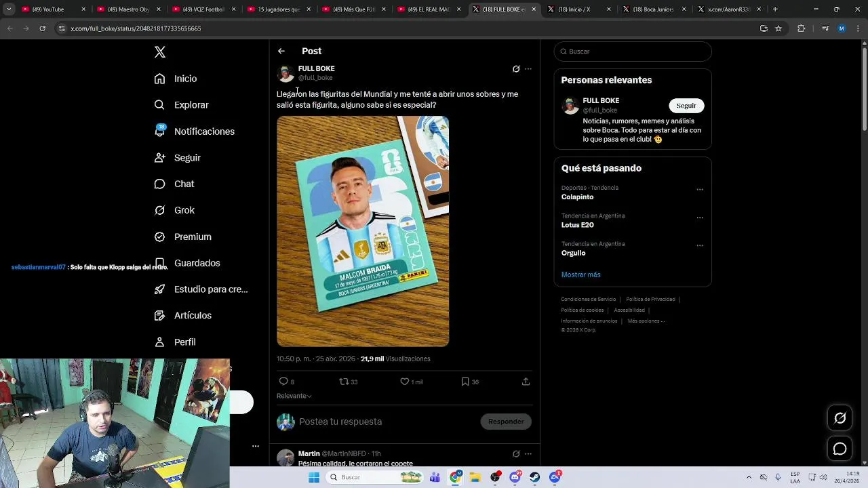The height and width of the screenshot is (488, 868).
Task: Click the Responder button
Action: 506,422
